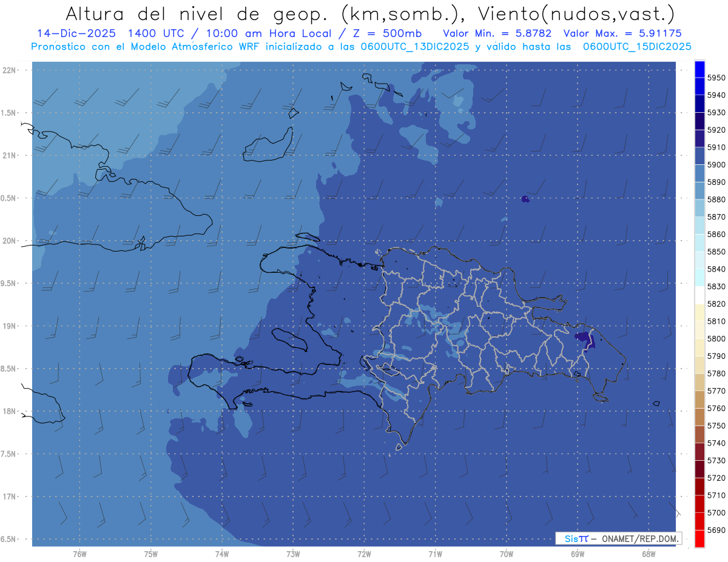Image resolution: width=728 pixels, height=562 pixels.
Task: Click the legend value 5940
Action: pos(716,95)
